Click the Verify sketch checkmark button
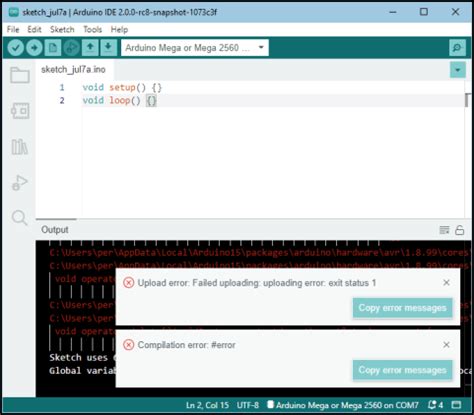474x415 pixels. coord(16,48)
